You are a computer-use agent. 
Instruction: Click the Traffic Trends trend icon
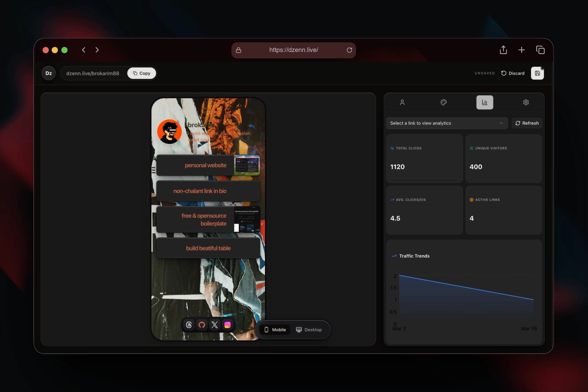[394, 256]
